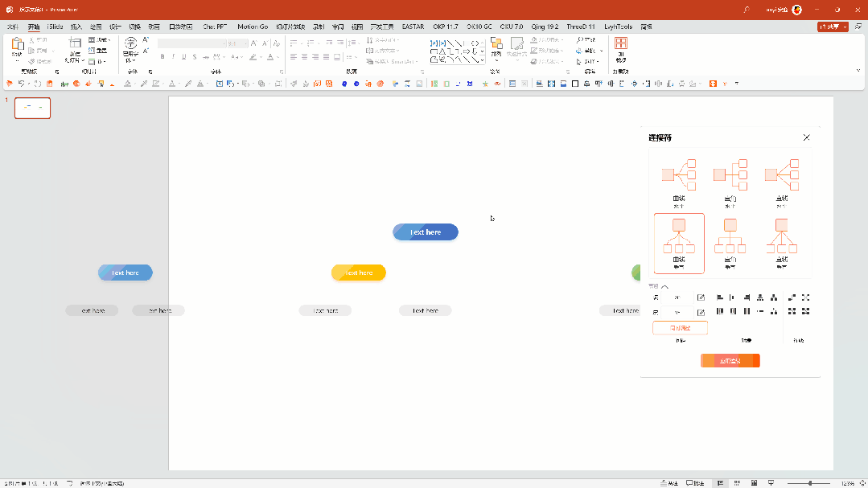Screen dimensions: 868x488
Task: Select slide 1 thumbnail
Action: point(33,108)
